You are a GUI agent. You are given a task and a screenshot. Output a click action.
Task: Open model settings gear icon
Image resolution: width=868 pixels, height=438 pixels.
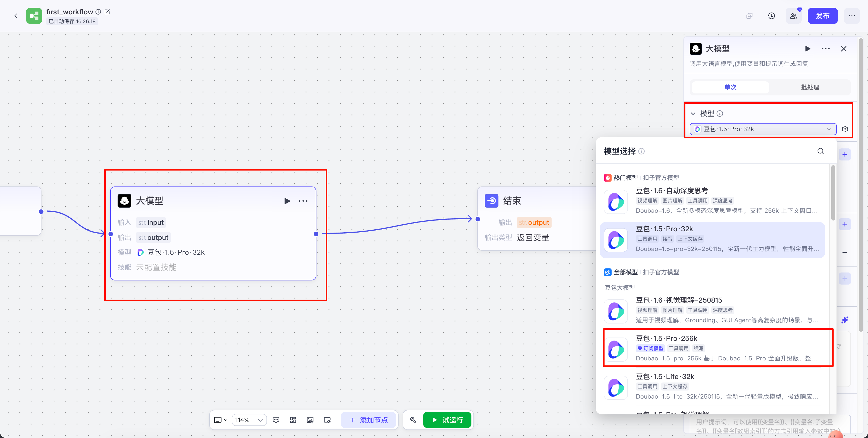click(x=845, y=129)
